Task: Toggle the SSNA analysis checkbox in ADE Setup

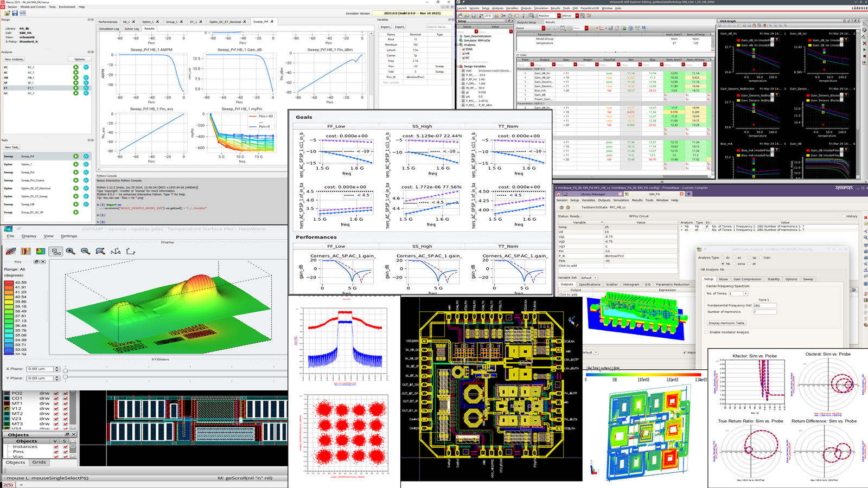Action: (463, 49)
